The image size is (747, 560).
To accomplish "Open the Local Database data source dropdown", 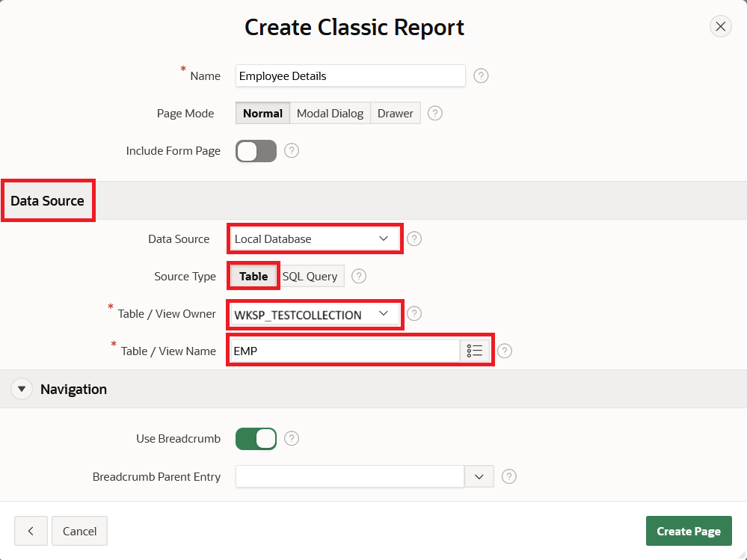I will click(314, 239).
